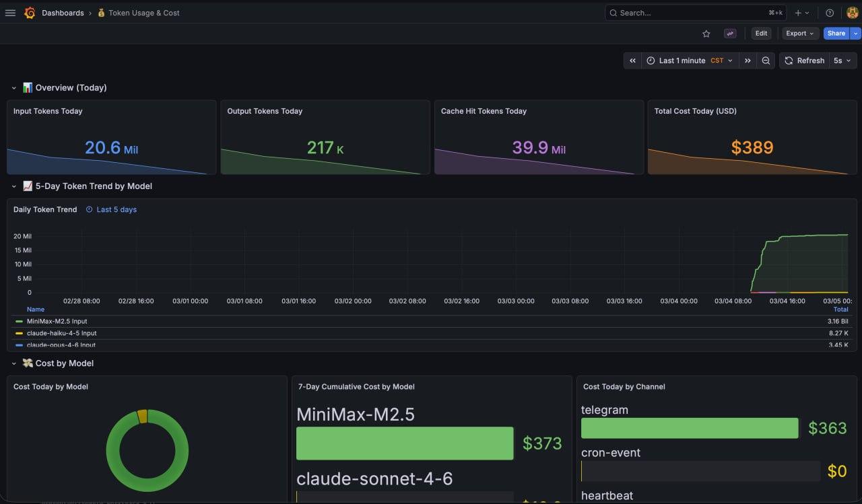Open the 5s refresh interval dropdown
Viewport: 862px width, 504px height.
coord(842,61)
